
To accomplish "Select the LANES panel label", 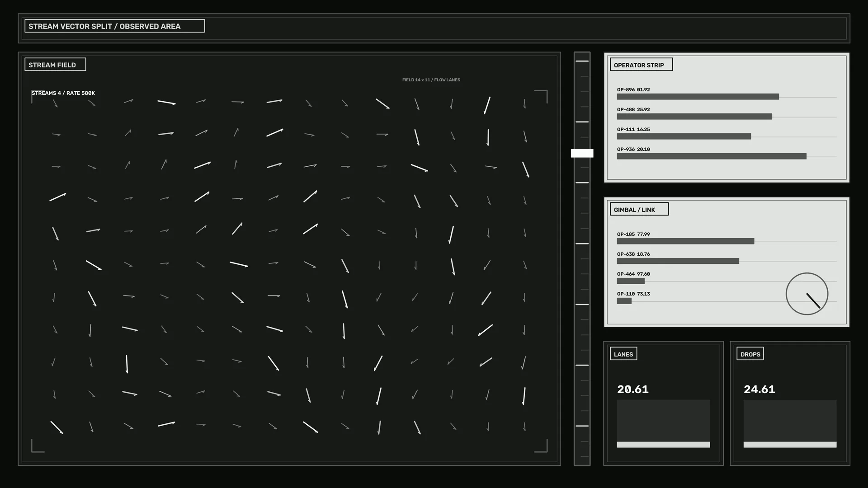I will tap(623, 354).
